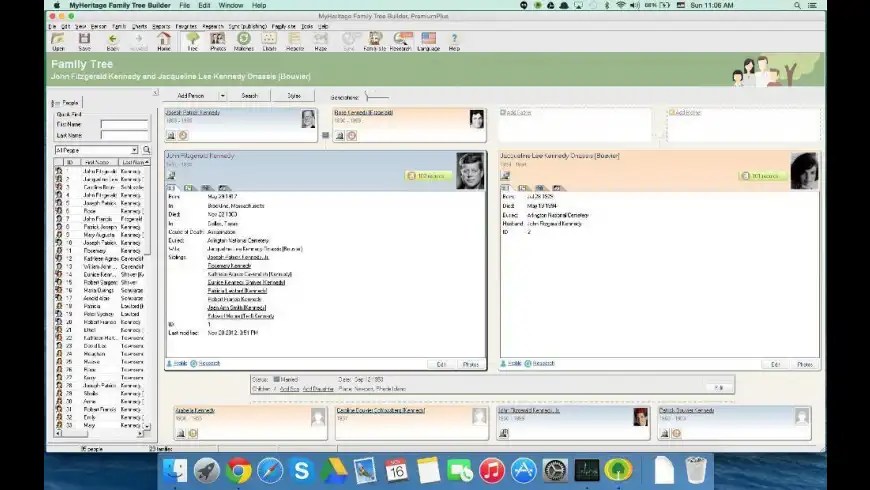
Task: Click the Search button above the tree
Action: [x=250, y=96]
